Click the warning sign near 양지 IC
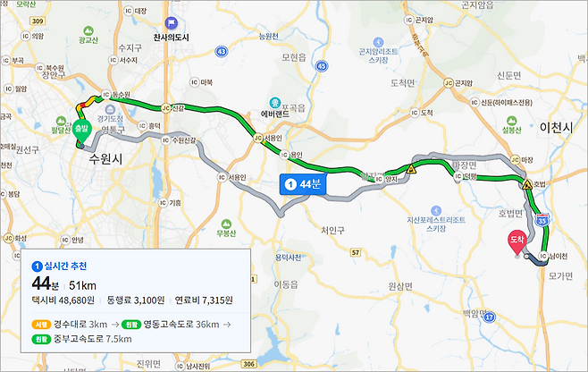This screenshot has width=588, height=372. click(411, 169)
